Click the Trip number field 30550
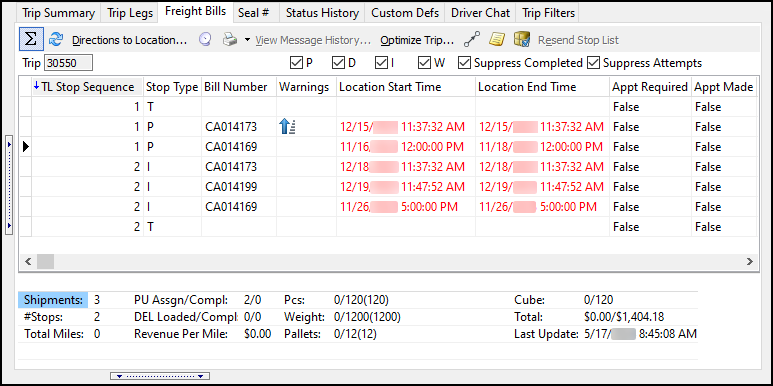This screenshot has height=386, width=773. (x=69, y=63)
